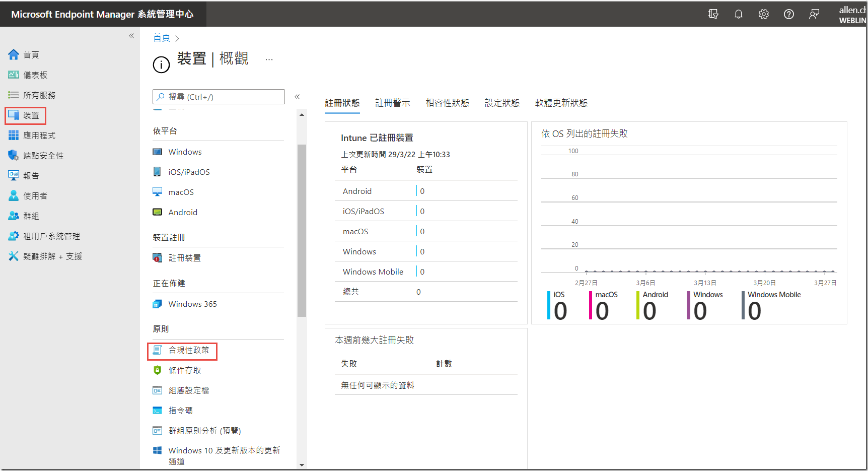Select the Groups (群組) icon

pos(14,216)
